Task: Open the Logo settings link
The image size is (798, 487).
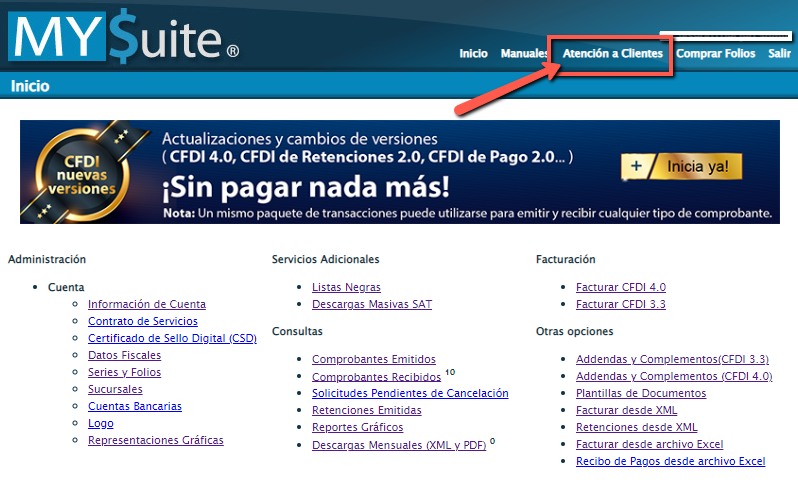Action: point(100,423)
